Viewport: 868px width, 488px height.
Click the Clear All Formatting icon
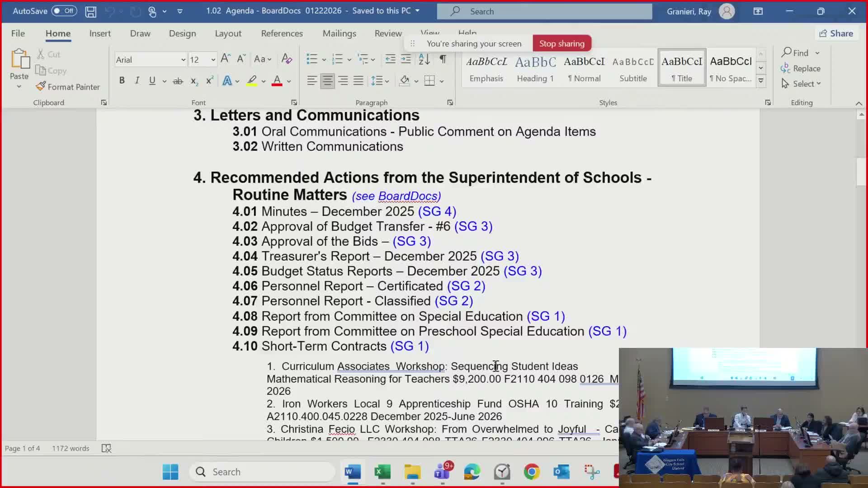tap(287, 59)
